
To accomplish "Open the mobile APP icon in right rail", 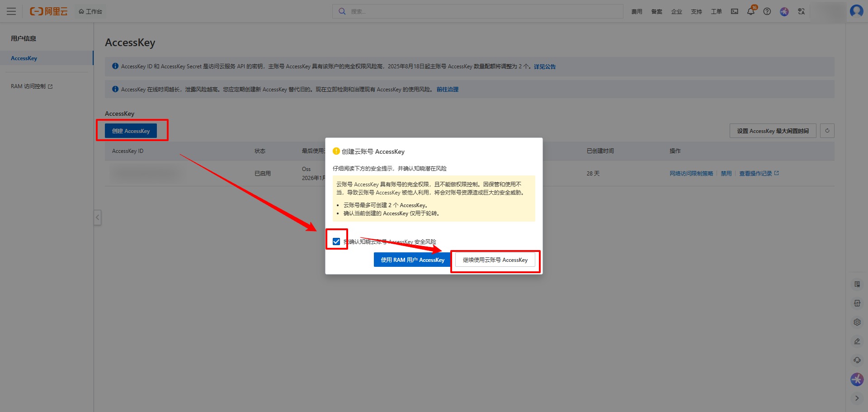I will tap(857, 303).
